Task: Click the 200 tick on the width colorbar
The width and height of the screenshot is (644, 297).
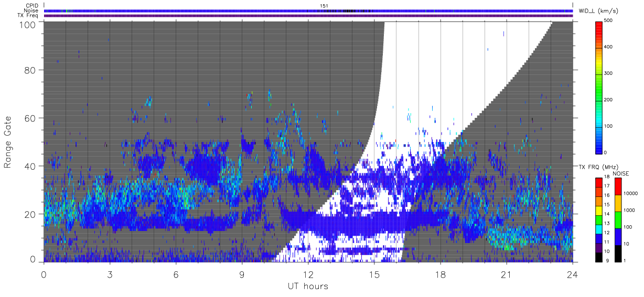Action: pyautogui.click(x=609, y=100)
